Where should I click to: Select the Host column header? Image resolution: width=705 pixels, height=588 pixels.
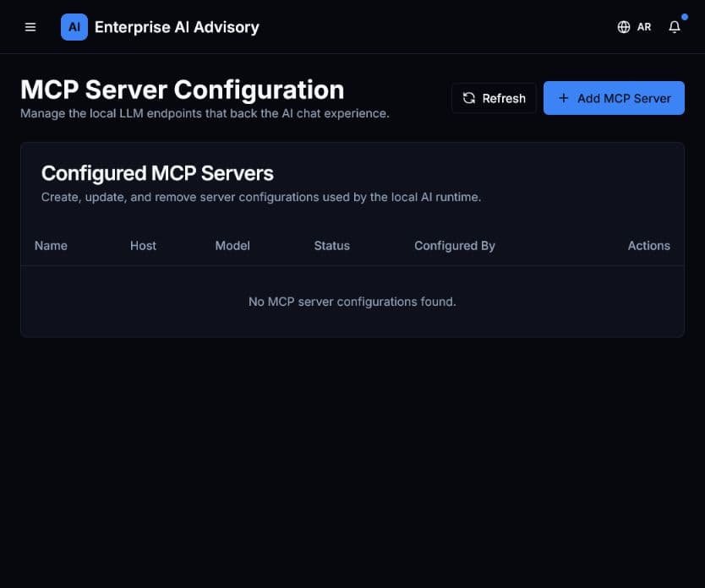(143, 246)
